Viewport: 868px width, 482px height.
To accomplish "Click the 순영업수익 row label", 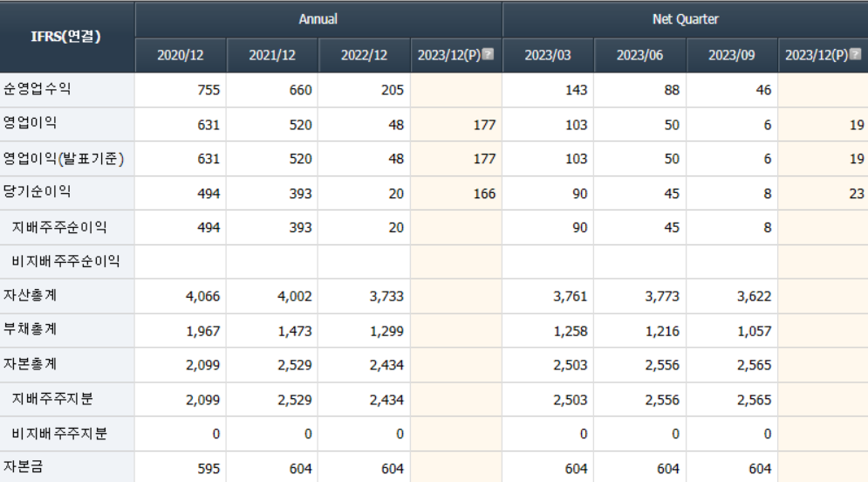I will click(x=38, y=89).
